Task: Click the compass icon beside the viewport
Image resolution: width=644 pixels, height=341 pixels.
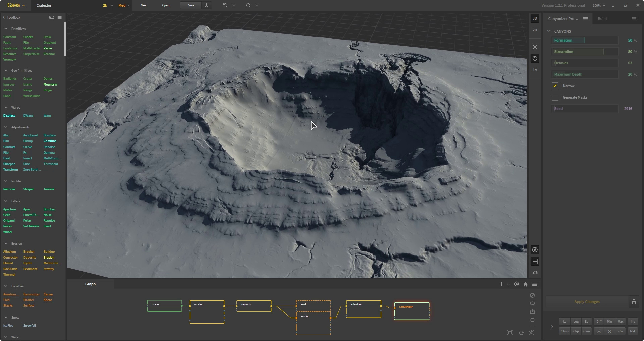Action: tap(535, 250)
